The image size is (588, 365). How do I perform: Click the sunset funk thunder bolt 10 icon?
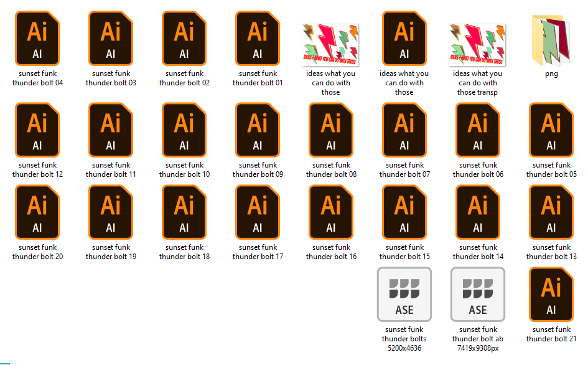coord(184,130)
